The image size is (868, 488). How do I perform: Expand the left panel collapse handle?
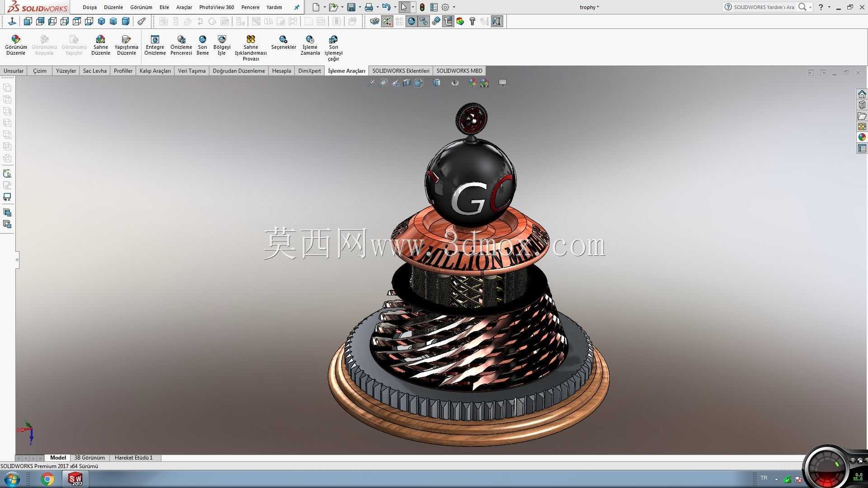(x=17, y=260)
